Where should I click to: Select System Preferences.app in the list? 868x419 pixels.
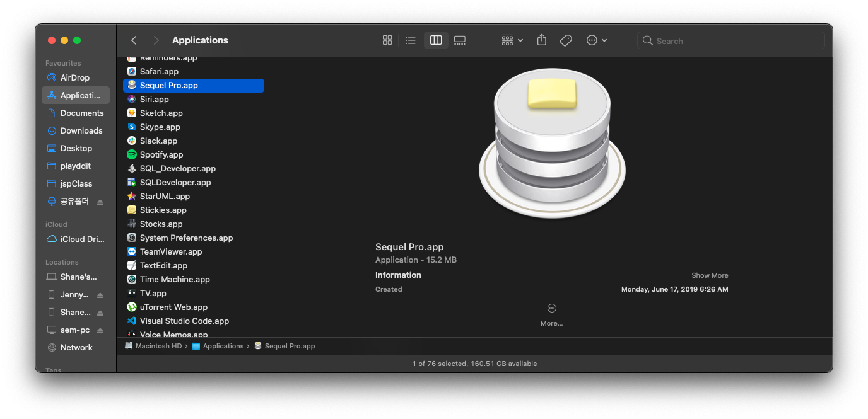pos(194,238)
